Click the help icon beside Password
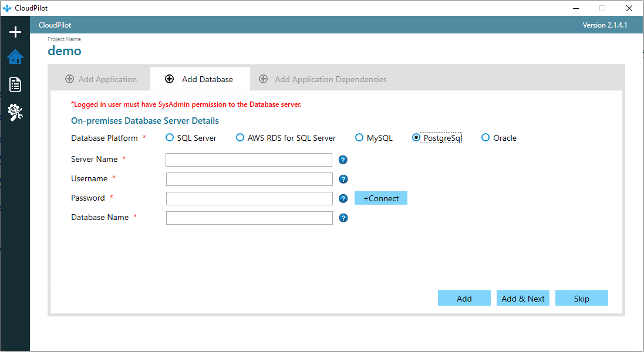Image resolution: width=644 pixels, height=352 pixels. pos(343,198)
